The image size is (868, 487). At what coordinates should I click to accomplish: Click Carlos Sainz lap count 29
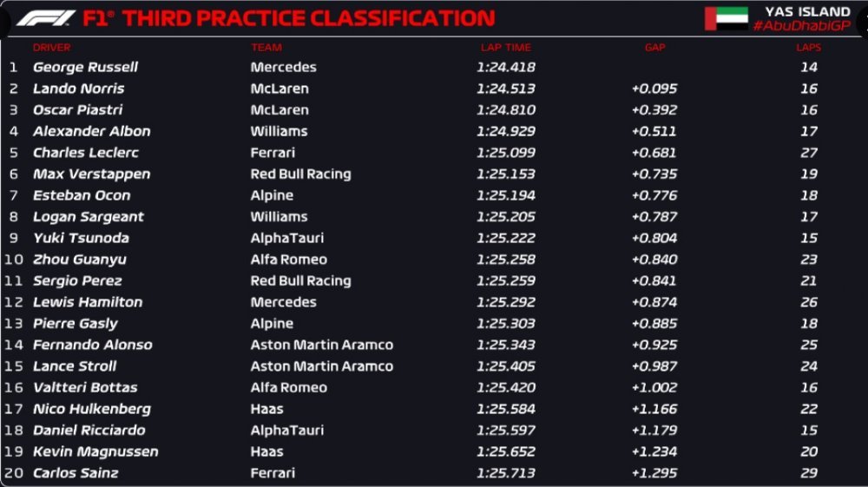tap(809, 473)
